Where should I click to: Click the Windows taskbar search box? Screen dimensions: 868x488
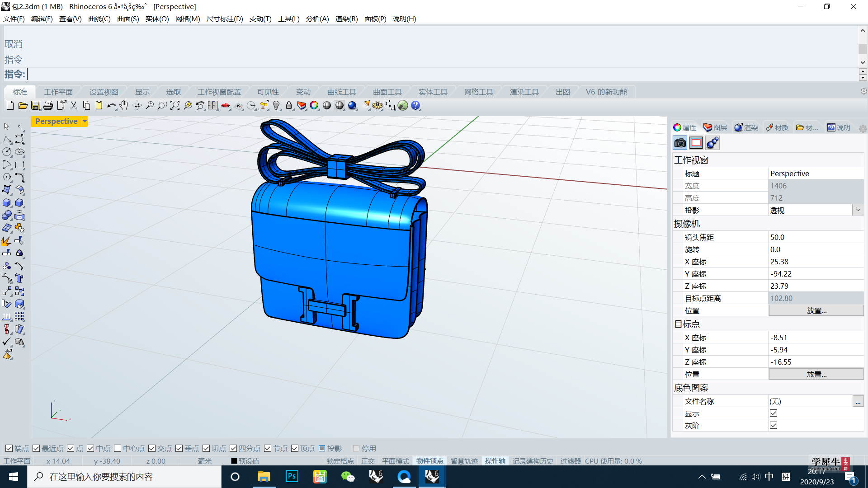[x=124, y=477]
